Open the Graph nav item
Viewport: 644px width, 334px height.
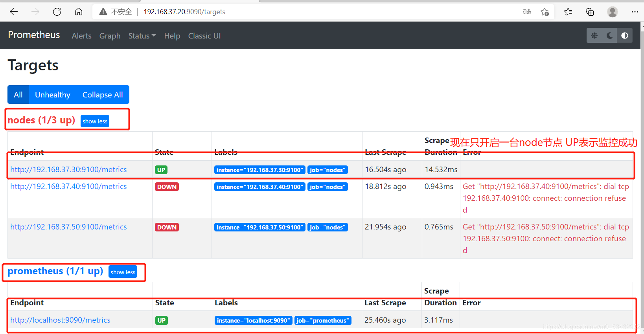pos(110,36)
